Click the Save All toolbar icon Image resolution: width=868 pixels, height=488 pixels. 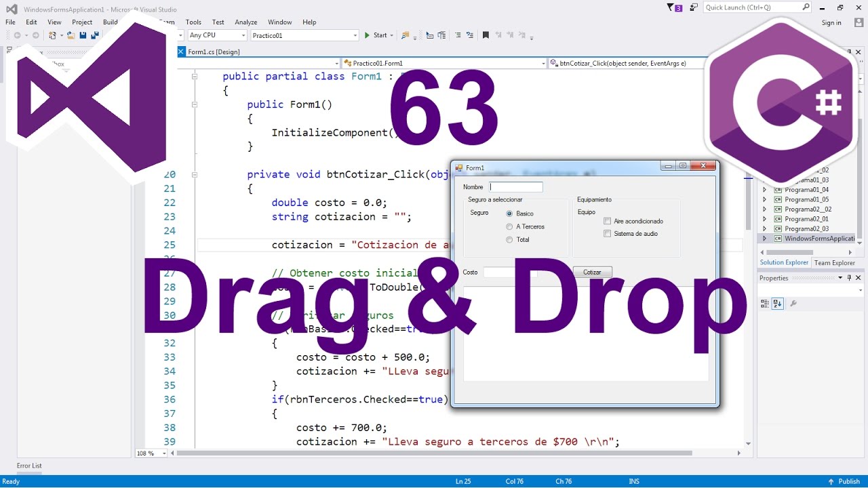95,35
